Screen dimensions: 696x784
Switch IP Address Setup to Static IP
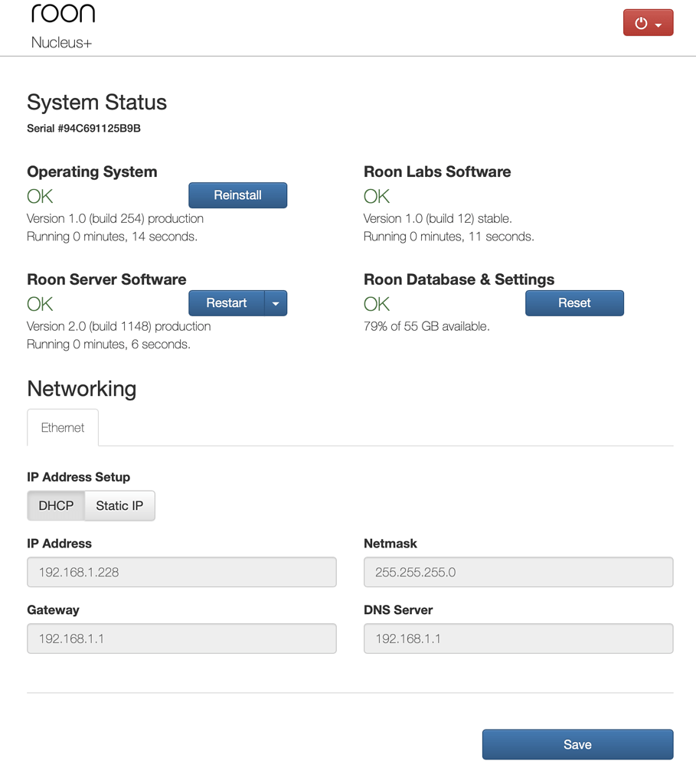119,505
